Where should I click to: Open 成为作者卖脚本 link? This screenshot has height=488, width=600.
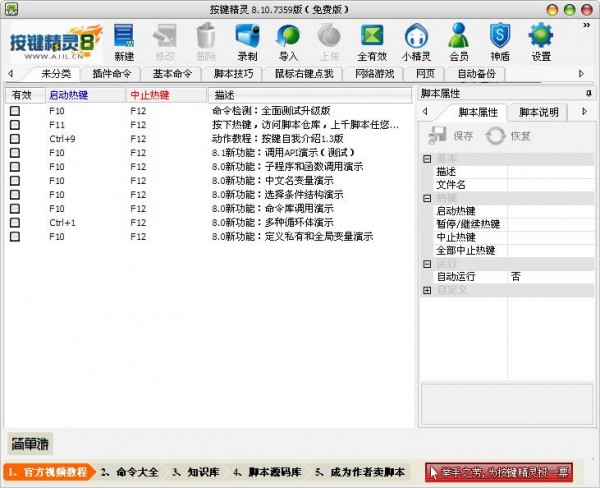tap(360, 472)
